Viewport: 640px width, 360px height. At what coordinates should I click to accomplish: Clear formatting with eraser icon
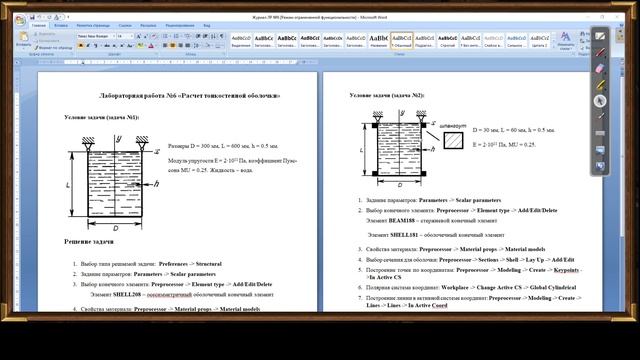[153, 36]
